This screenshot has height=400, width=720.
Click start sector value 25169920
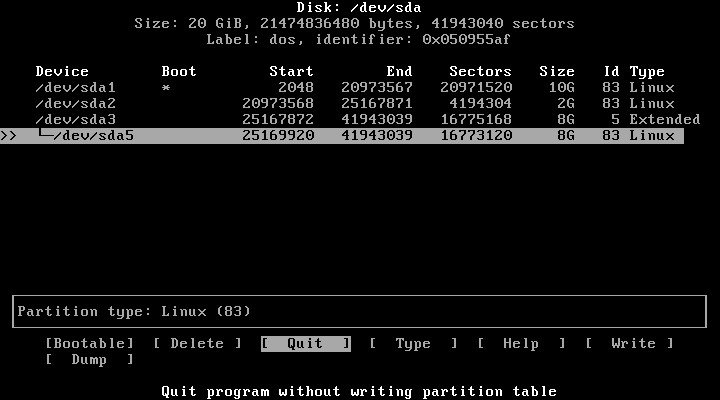278,135
